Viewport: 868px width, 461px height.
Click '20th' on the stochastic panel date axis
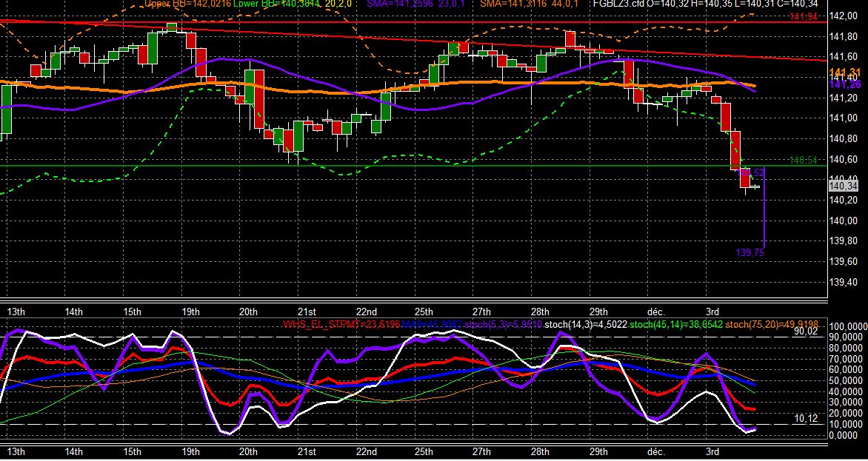point(248,451)
